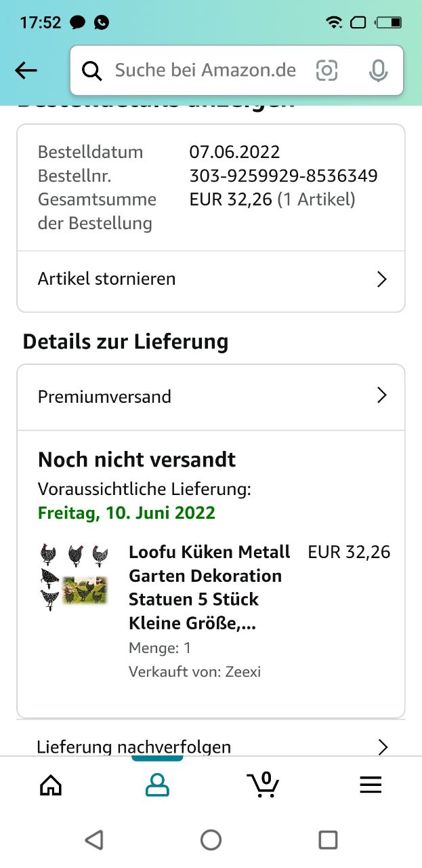Viewport: 422px width, 868px height.
Task: Tap the back arrow icon
Action: pos(26,70)
